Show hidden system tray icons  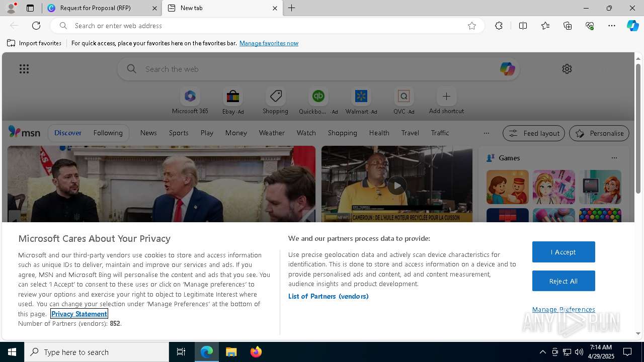pyautogui.click(x=542, y=352)
